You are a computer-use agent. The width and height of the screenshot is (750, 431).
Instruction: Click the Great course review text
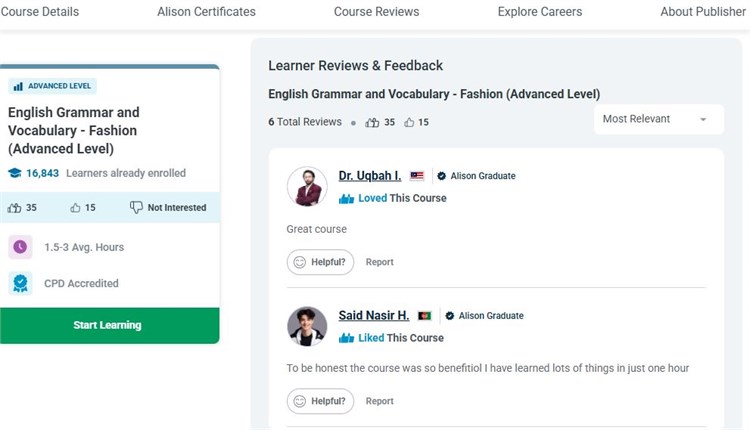click(317, 229)
